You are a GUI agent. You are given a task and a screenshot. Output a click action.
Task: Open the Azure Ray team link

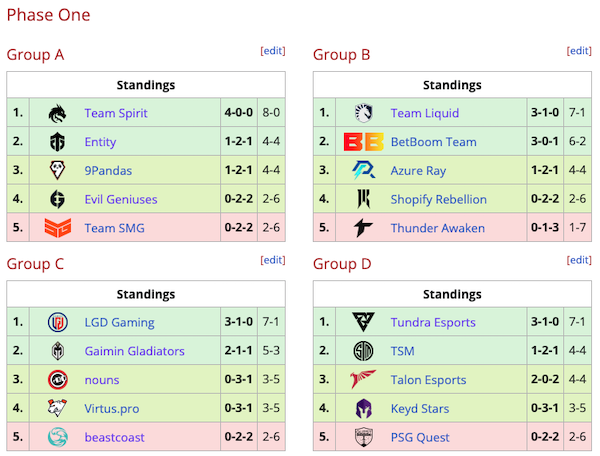pos(418,171)
